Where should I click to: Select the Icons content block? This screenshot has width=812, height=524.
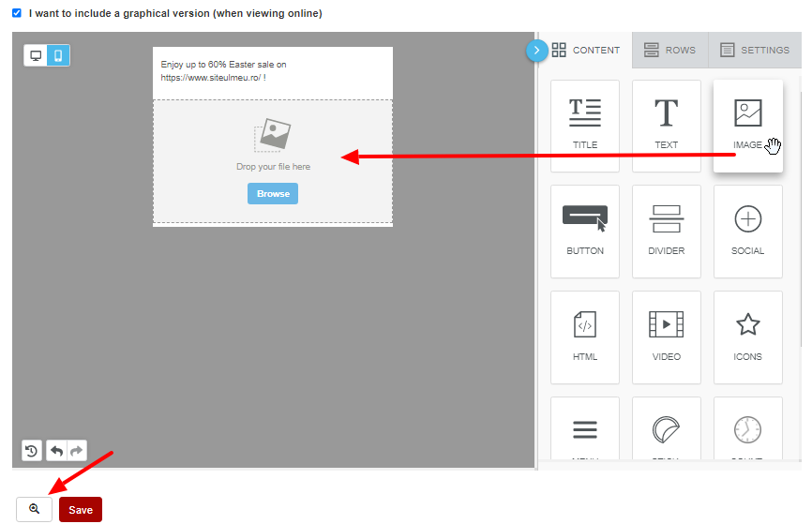click(748, 337)
